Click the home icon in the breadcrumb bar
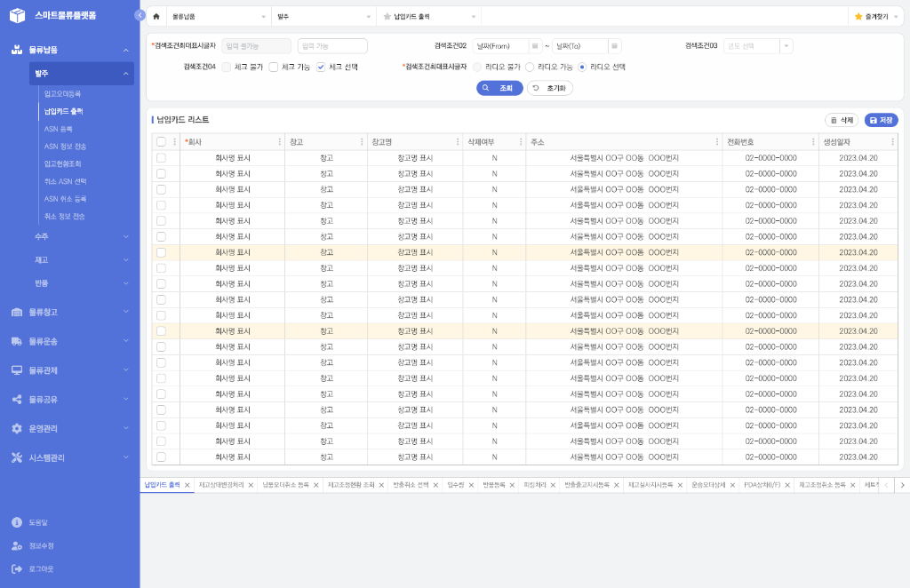The height and width of the screenshot is (588, 910). click(156, 16)
